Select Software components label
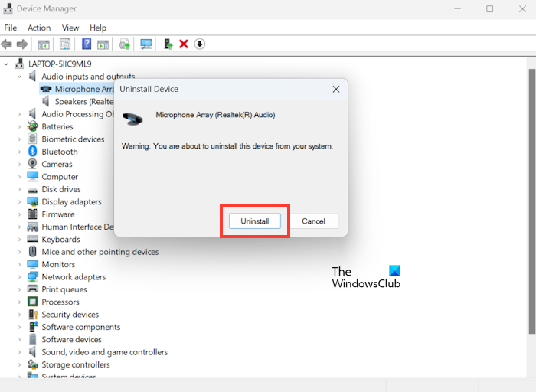 (81, 327)
